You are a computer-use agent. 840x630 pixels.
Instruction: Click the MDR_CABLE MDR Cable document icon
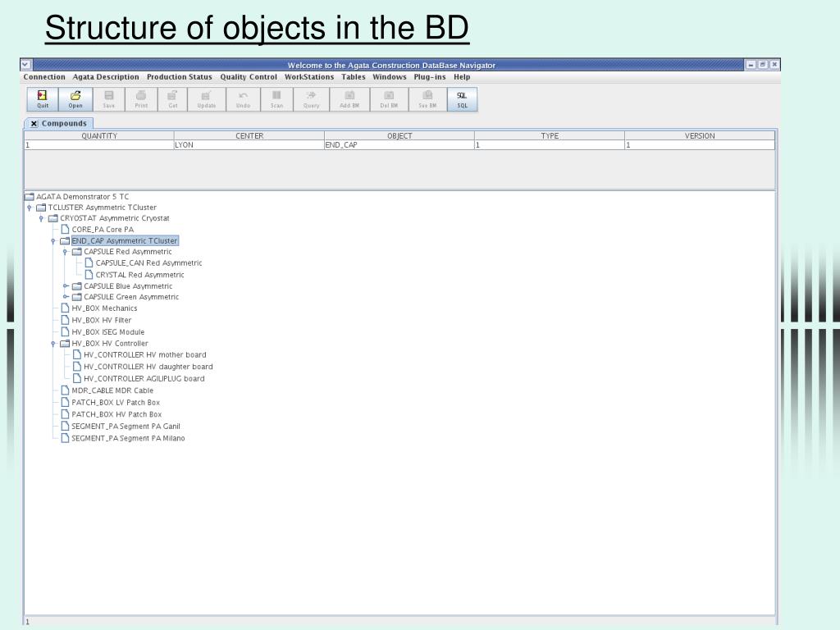(x=66, y=390)
